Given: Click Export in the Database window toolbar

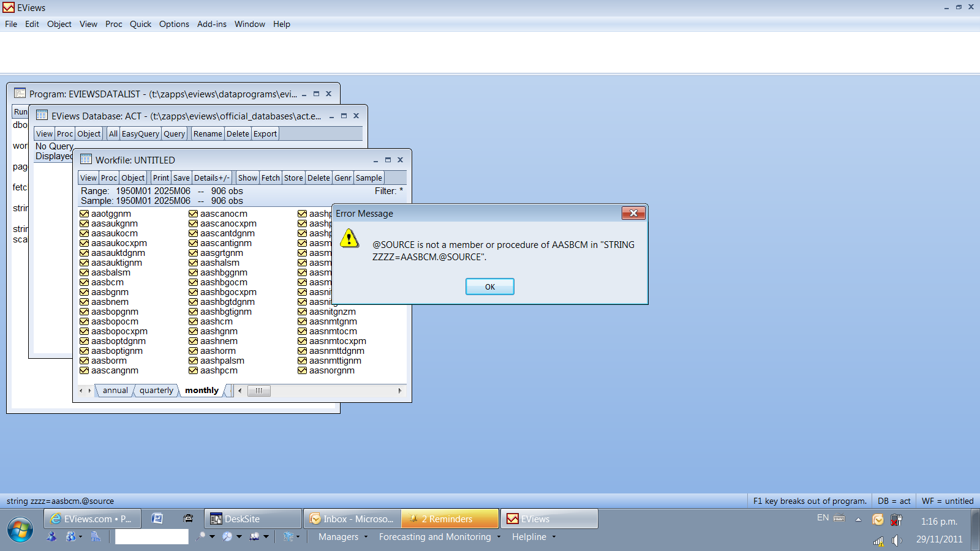Looking at the screenshot, I should click(x=265, y=133).
